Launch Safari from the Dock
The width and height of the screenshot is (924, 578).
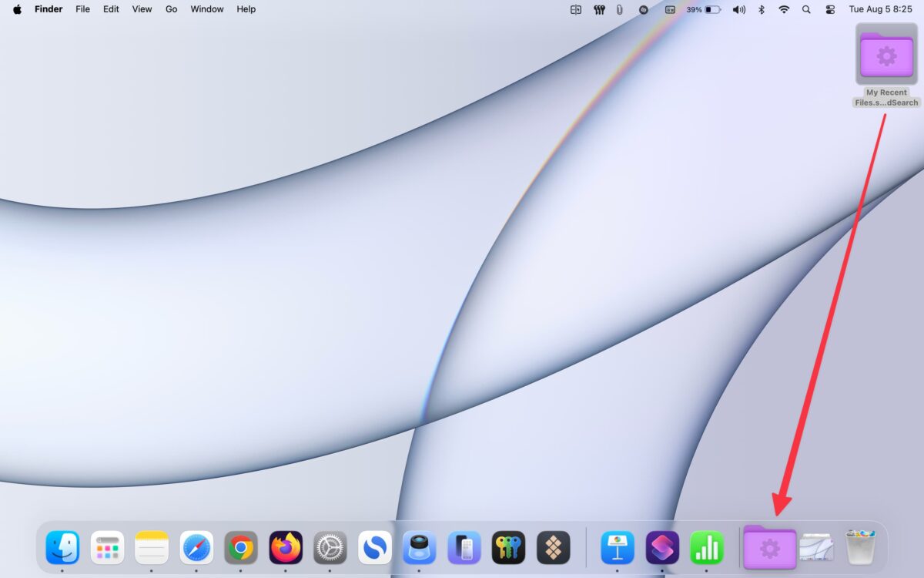point(196,548)
